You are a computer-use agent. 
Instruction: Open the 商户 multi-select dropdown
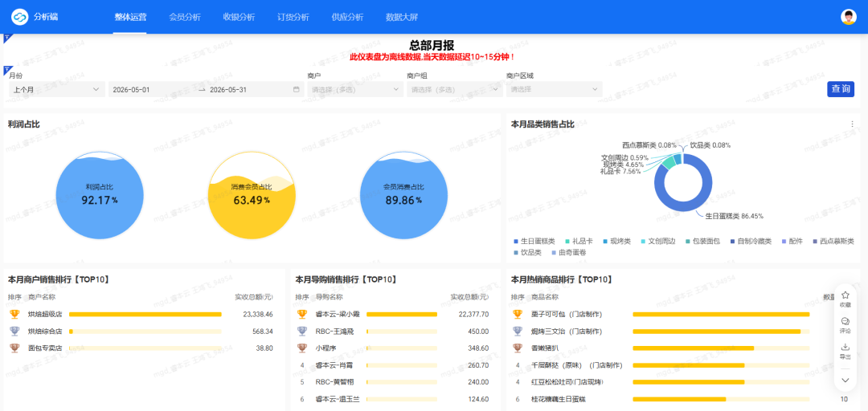(x=355, y=89)
